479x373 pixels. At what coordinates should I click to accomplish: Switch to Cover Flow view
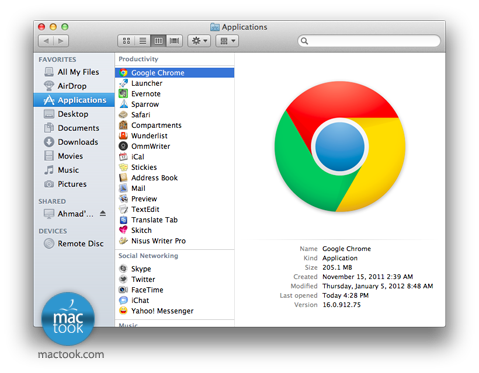[x=174, y=41]
